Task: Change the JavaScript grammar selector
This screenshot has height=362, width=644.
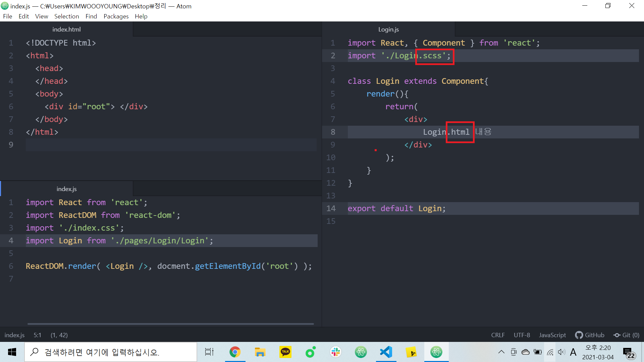Action: [x=552, y=335]
